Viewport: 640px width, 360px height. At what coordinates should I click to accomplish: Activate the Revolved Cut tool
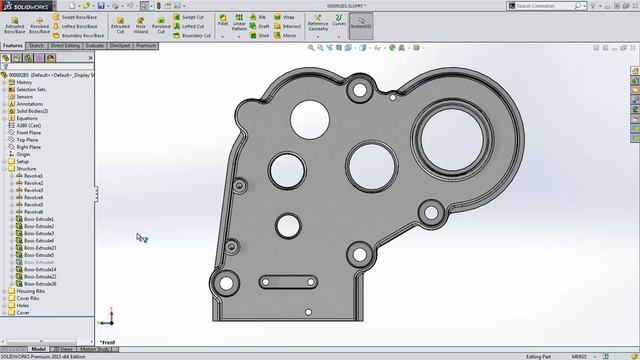(161, 25)
